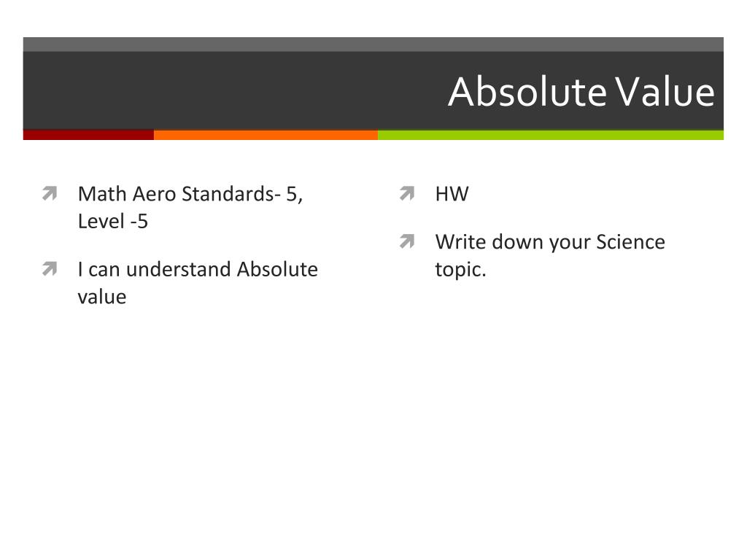Viewport: 747px width, 560px height.
Task: Select the HW bullet text
Action: point(452,194)
